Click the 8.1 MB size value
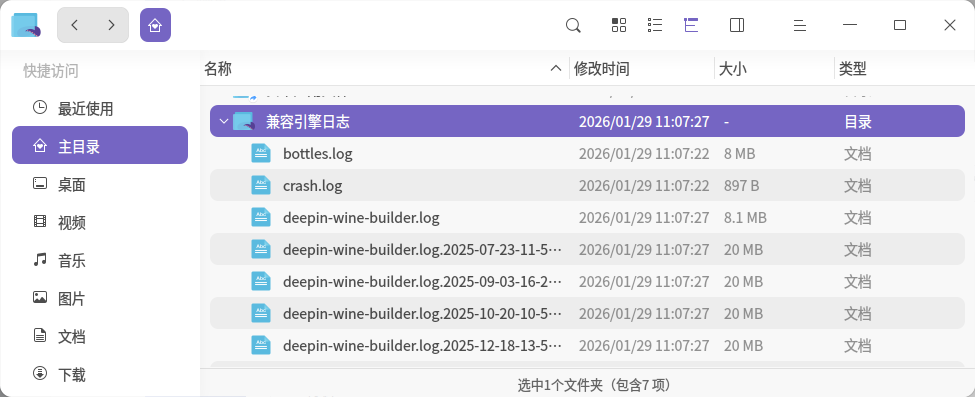The image size is (975, 397). pos(745,218)
